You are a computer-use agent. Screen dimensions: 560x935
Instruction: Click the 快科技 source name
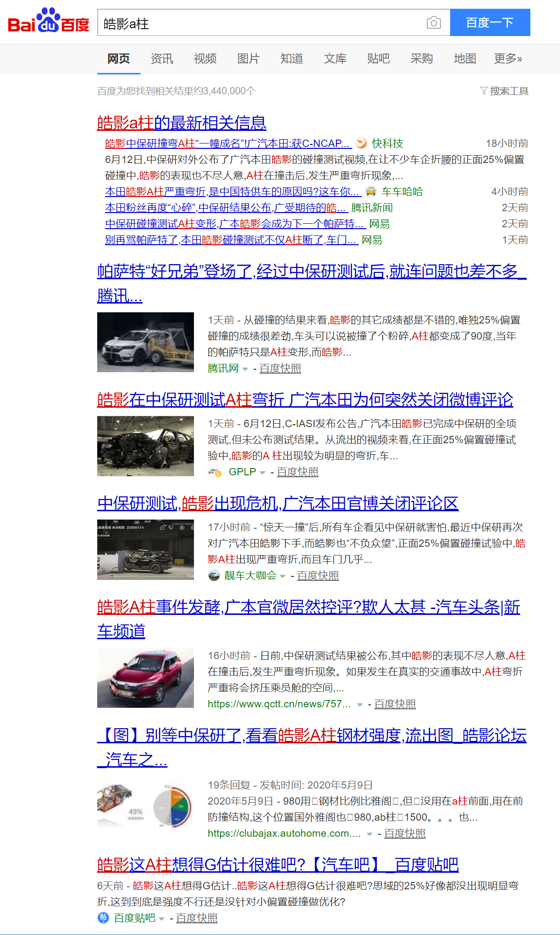pyautogui.click(x=387, y=144)
